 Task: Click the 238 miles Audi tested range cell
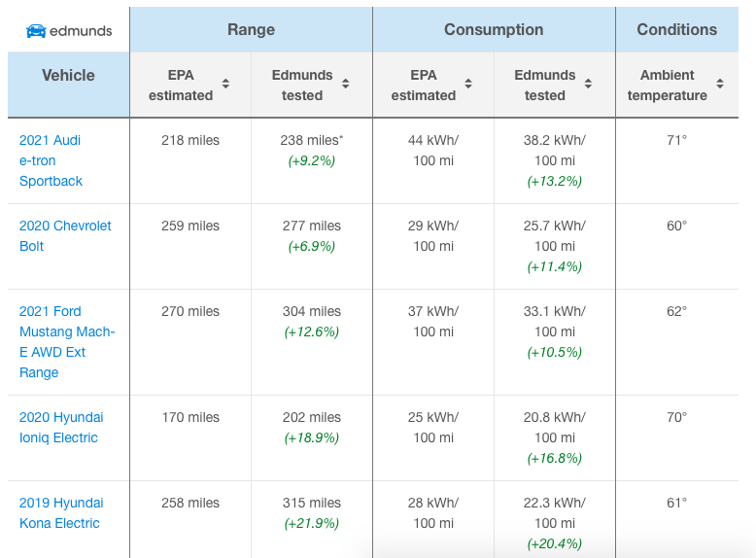[311, 140]
